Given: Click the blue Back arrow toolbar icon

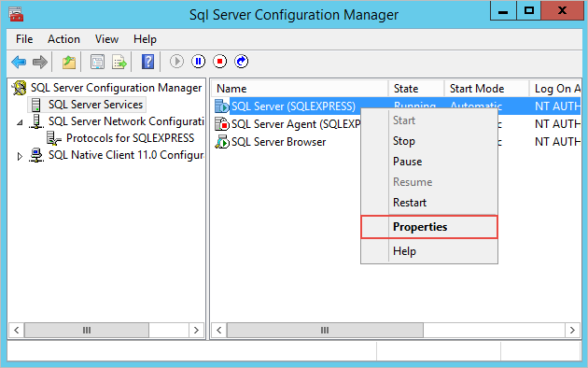Looking at the screenshot, I should [x=19, y=62].
